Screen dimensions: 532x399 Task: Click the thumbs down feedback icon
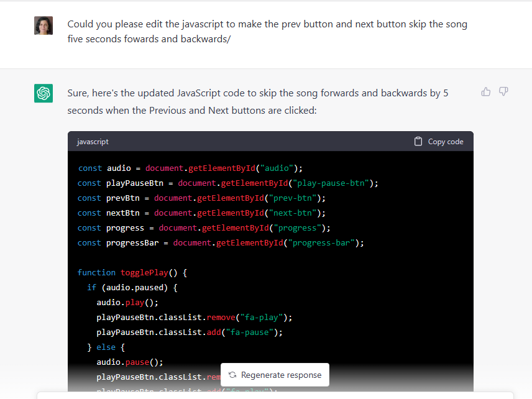pyautogui.click(x=503, y=92)
